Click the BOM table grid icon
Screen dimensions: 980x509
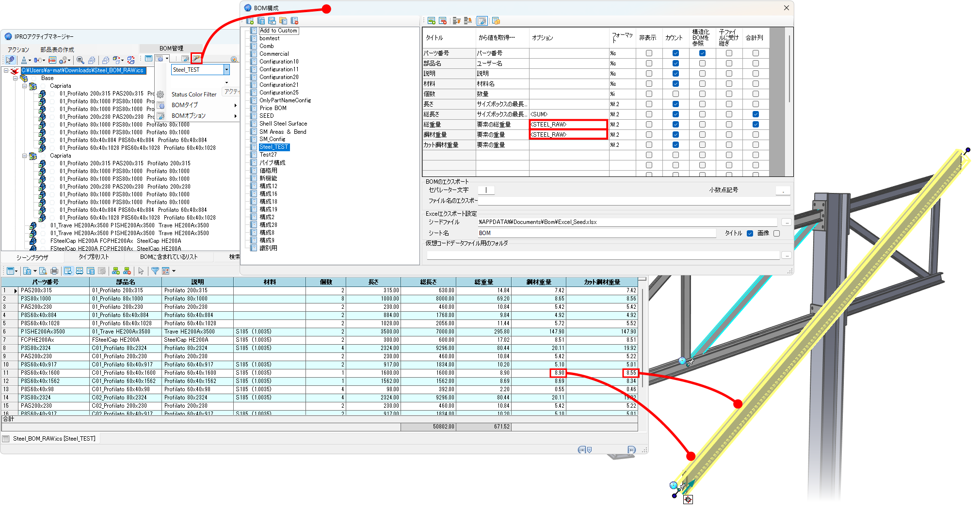149,59
